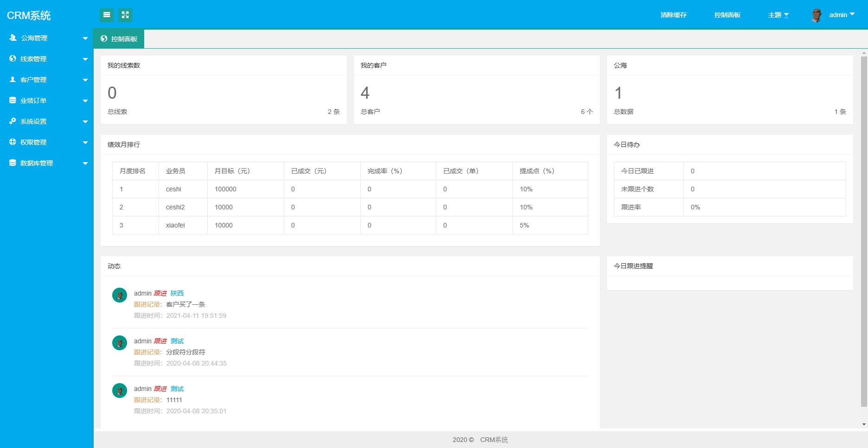
Task: Open the 主题 theme dropdown
Action: point(778,15)
